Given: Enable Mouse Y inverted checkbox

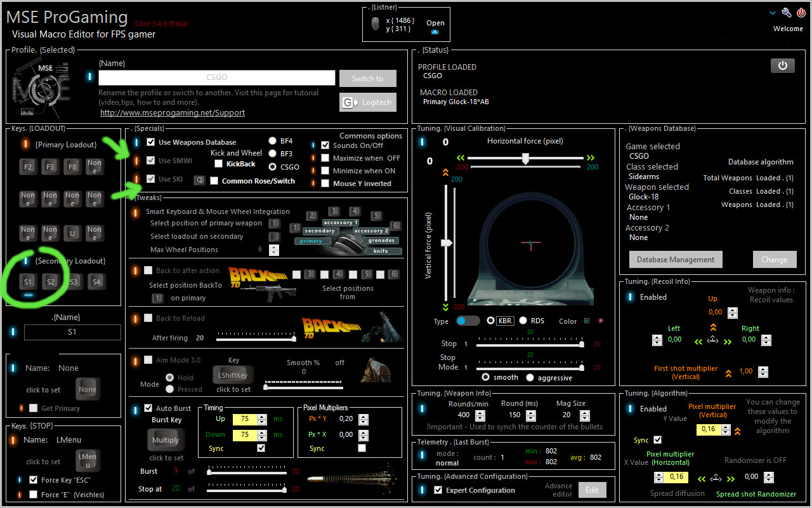Looking at the screenshot, I should [x=325, y=184].
